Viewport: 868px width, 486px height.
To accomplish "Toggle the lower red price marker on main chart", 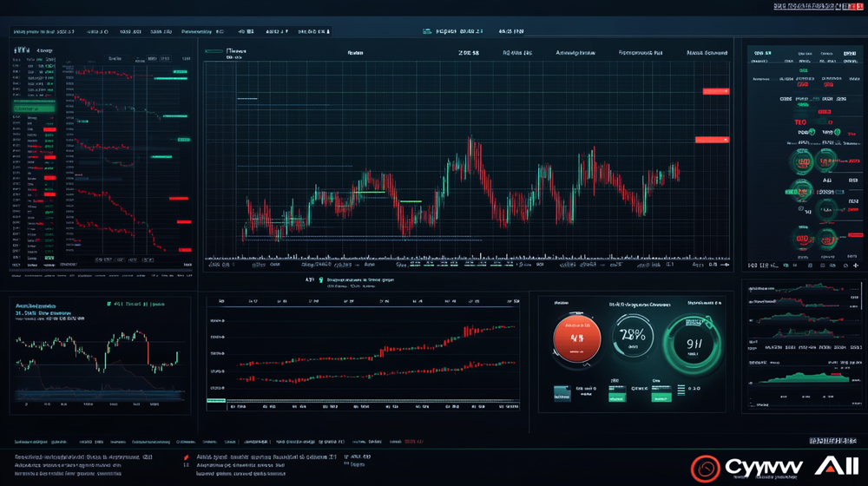I will pos(712,139).
